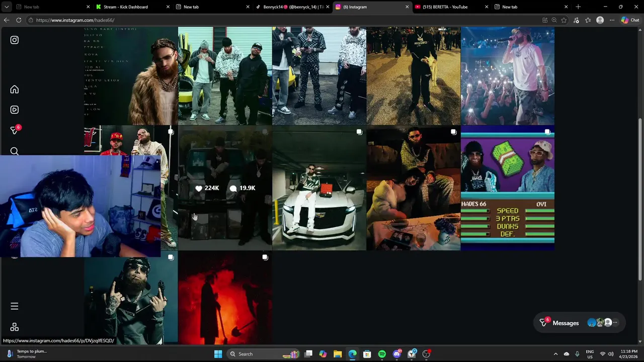This screenshot has height=362, width=644.
Task: Click the page vertical scrollbar
Action: [x=640, y=199]
